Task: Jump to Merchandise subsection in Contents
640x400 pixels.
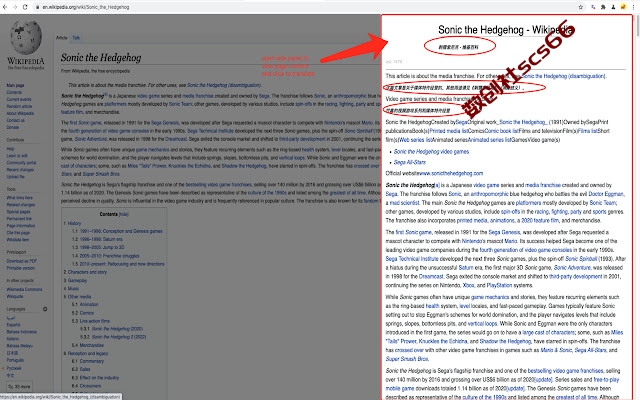Action: pos(91,345)
